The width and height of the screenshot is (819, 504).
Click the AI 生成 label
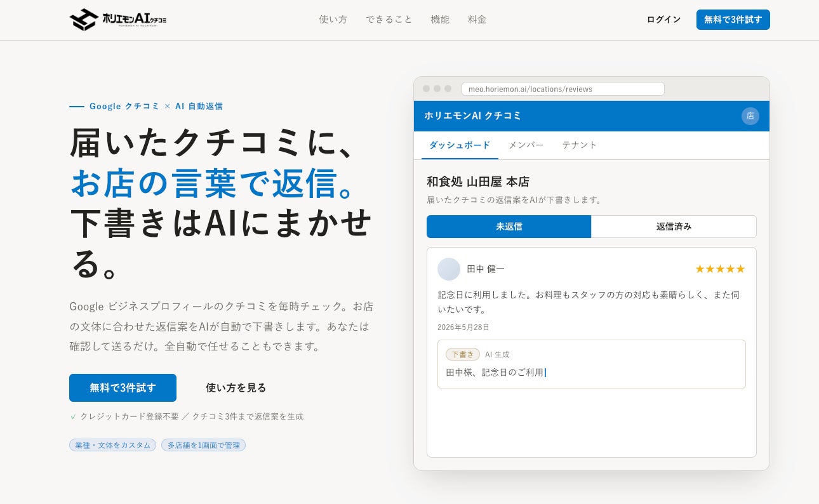497,355
